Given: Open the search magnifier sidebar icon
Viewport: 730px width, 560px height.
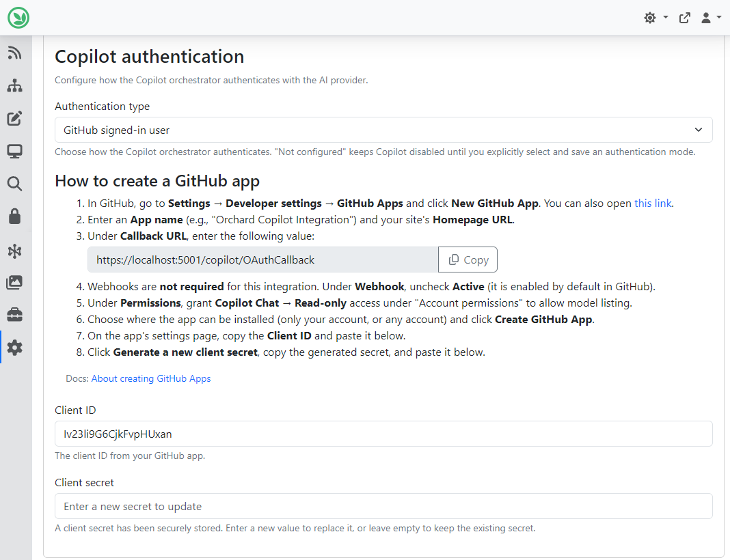Looking at the screenshot, I should point(14,184).
